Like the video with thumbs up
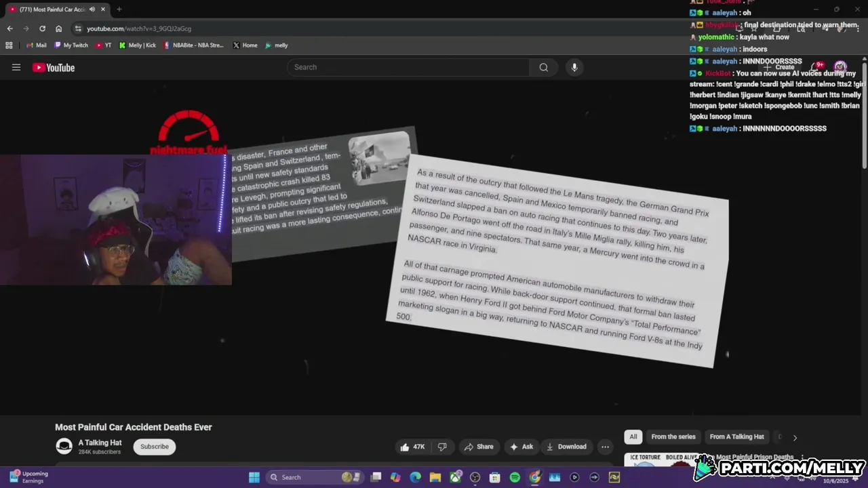This screenshot has height=488, width=868. click(412, 447)
